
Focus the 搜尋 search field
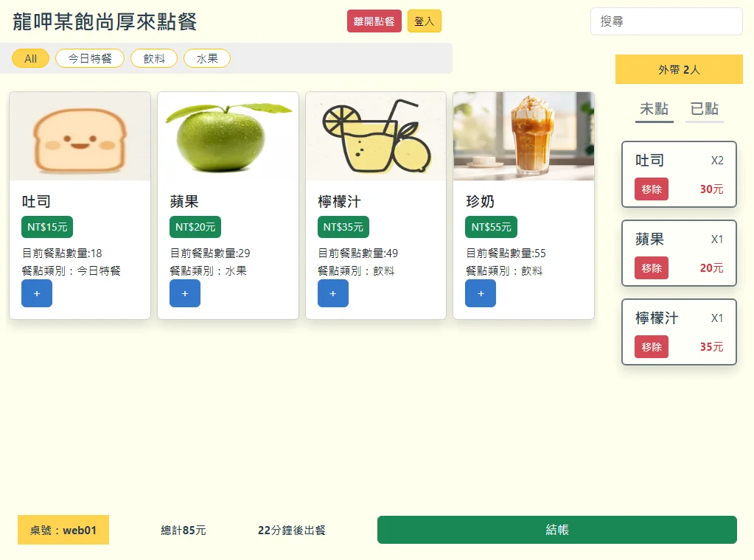[x=666, y=21]
